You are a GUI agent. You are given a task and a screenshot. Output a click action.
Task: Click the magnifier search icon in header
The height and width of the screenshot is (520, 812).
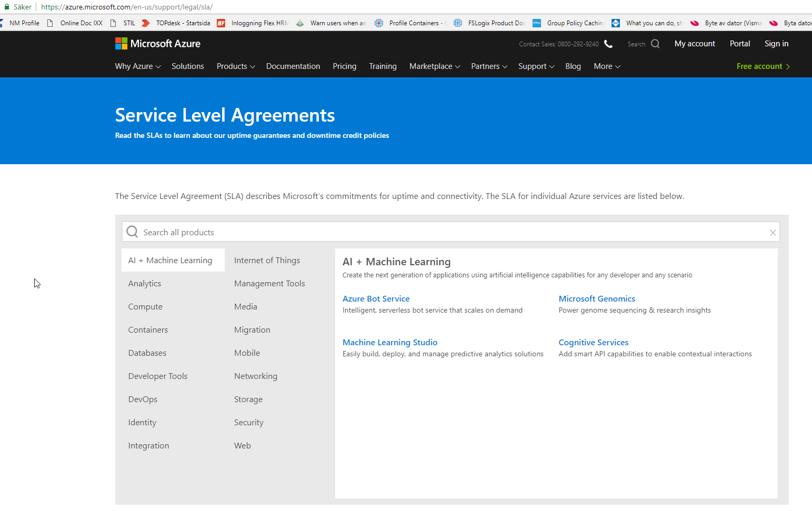tap(655, 44)
